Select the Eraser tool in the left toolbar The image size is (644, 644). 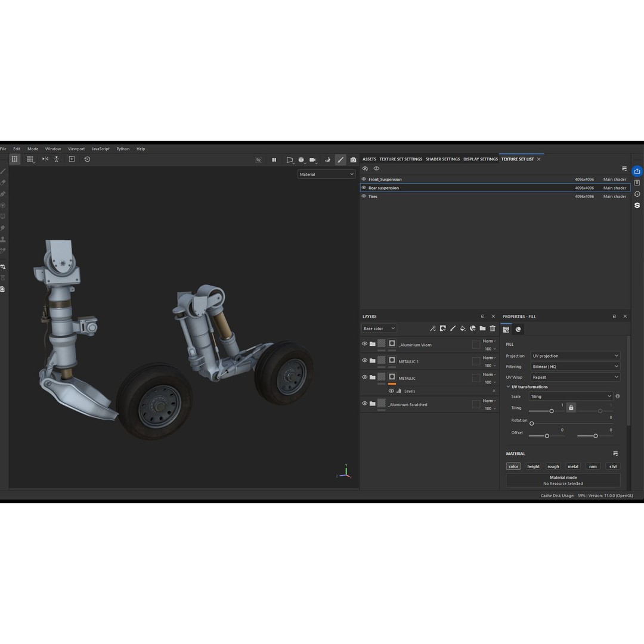[x=4, y=182]
